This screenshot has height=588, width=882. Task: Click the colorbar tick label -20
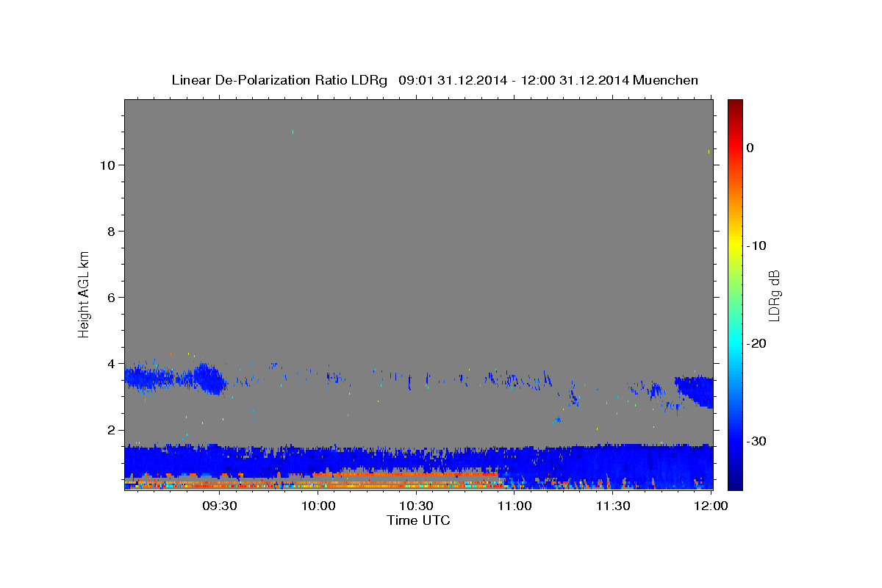coord(756,343)
